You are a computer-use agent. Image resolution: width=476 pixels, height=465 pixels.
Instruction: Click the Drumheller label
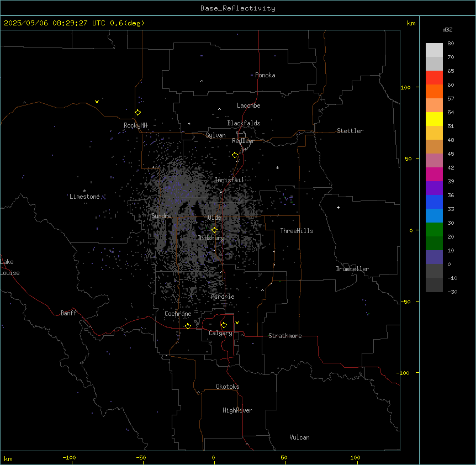352,269
